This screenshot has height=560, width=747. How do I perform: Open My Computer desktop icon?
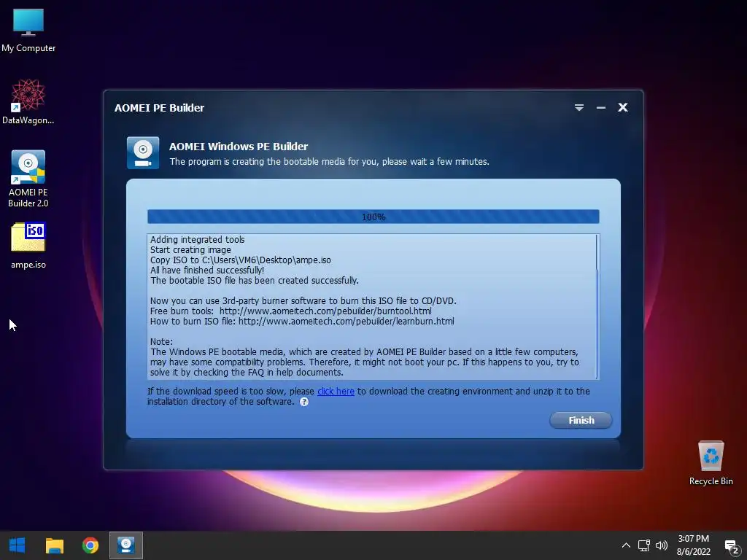click(x=28, y=30)
